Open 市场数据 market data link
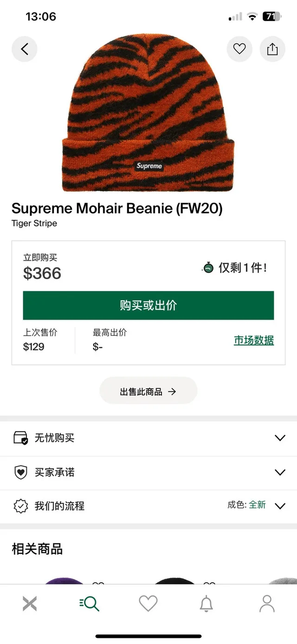 [x=253, y=341]
